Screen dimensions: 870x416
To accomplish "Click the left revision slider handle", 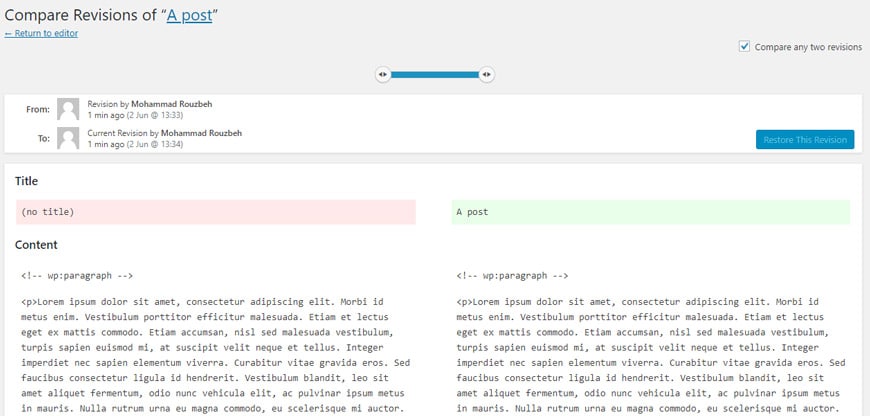I will (383, 74).
